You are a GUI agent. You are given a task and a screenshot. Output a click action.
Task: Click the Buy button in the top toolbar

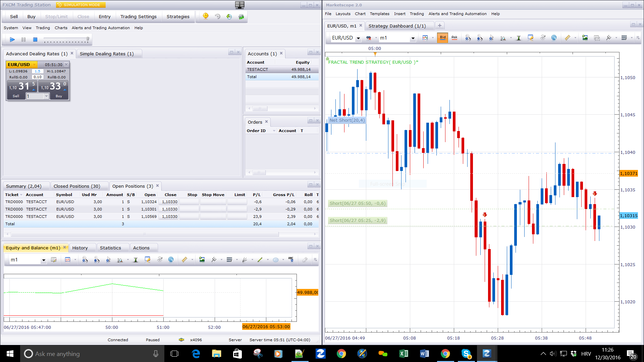(x=31, y=16)
